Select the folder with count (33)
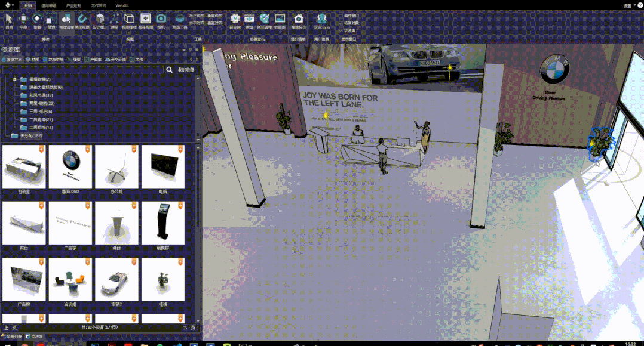Screen dimensions: 644x346 (x=41, y=95)
